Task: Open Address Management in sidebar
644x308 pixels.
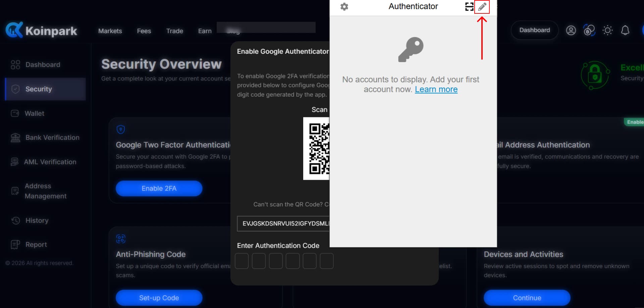Action: click(39, 191)
